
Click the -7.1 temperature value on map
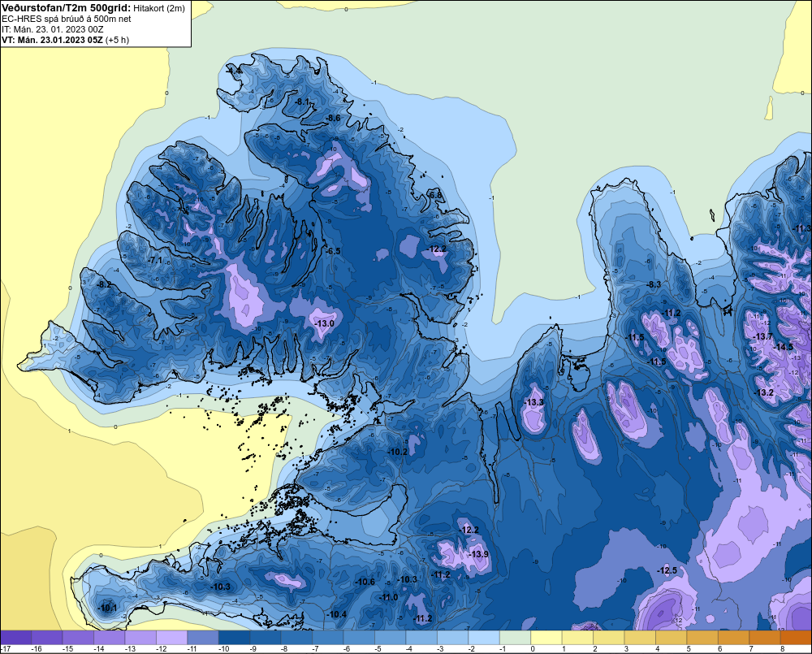pos(155,260)
